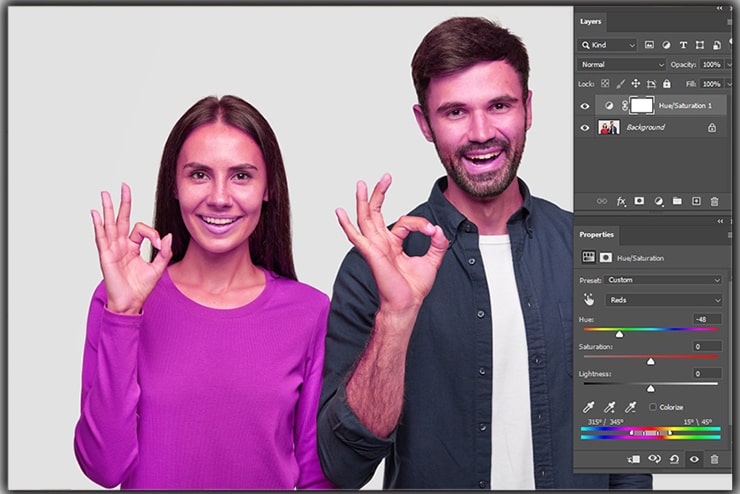Clip adjustment to layer below
The height and width of the screenshot is (494, 740).
(x=634, y=459)
